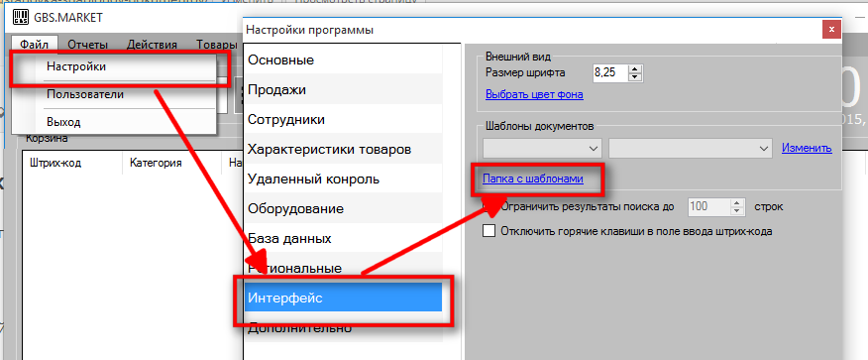This screenshot has height=360, width=868.
Task: Open the first document template dropdown
Action: pyautogui.click(x=543, y=148)
